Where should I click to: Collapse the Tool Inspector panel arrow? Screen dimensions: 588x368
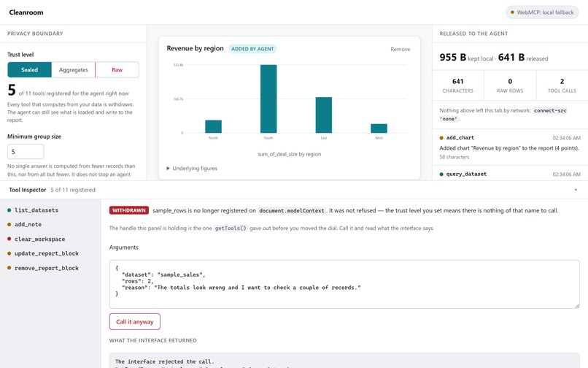(x=576, y=190)
